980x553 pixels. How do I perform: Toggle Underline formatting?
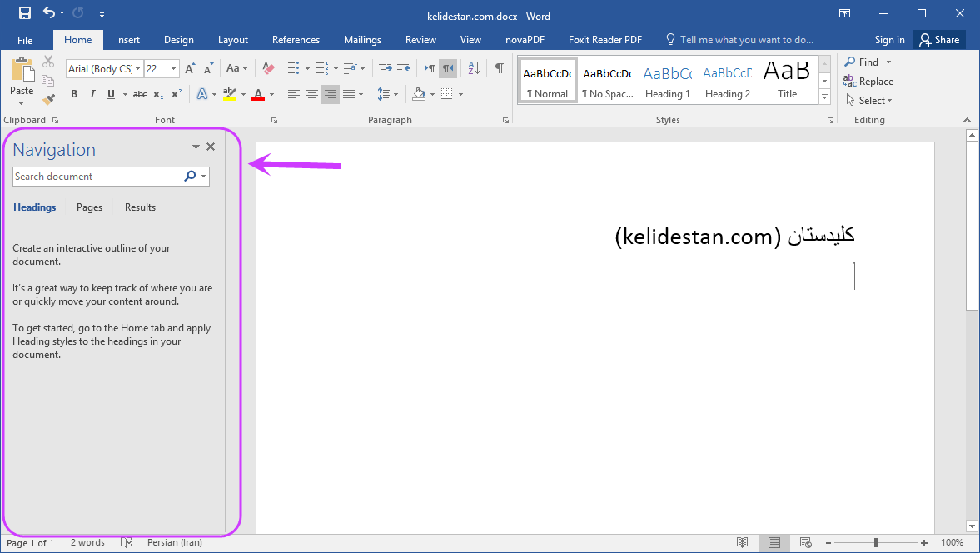pyautogui.click(x=111, y=94)
